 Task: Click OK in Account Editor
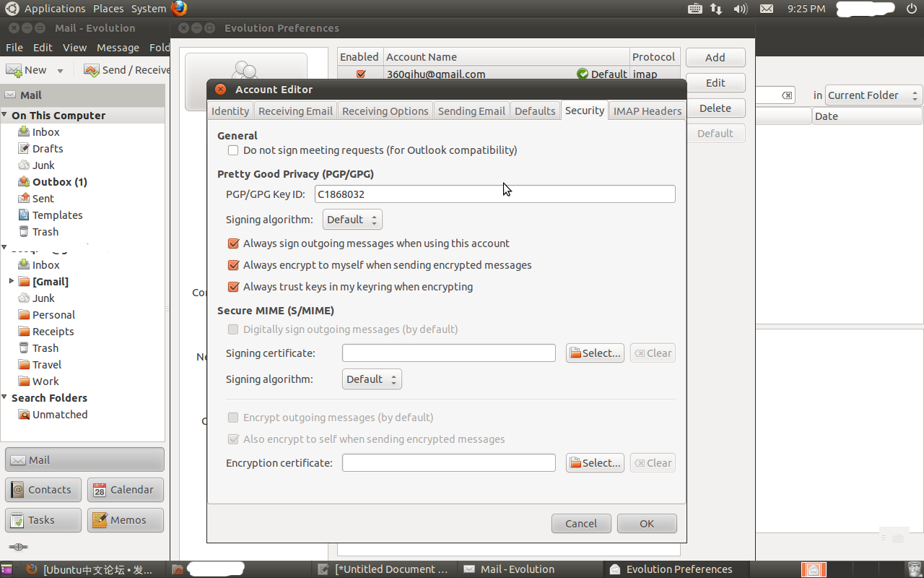[647, 524]
